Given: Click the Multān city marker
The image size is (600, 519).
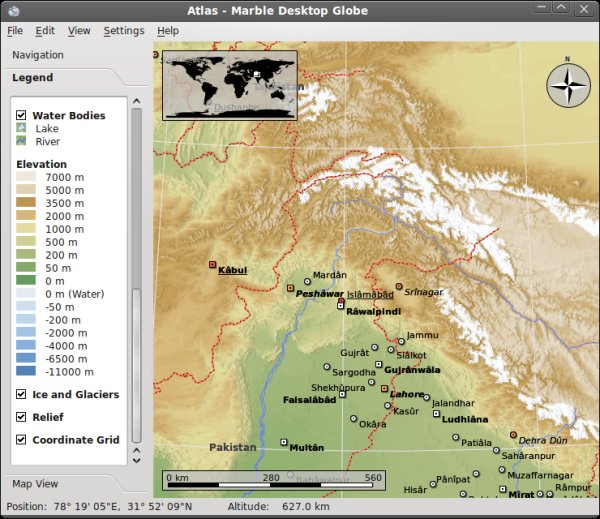Looking at the screenshot, I should pyautogui.click(x=284, y=442).
